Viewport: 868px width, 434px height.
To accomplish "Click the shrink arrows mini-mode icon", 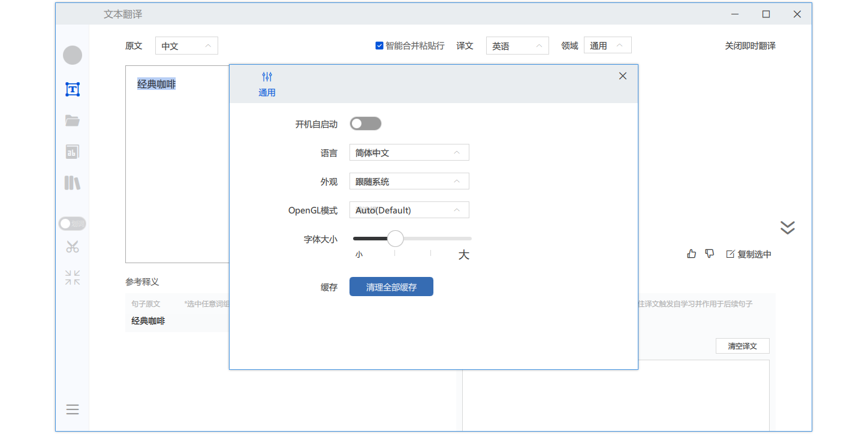I will tap(73, 278).
